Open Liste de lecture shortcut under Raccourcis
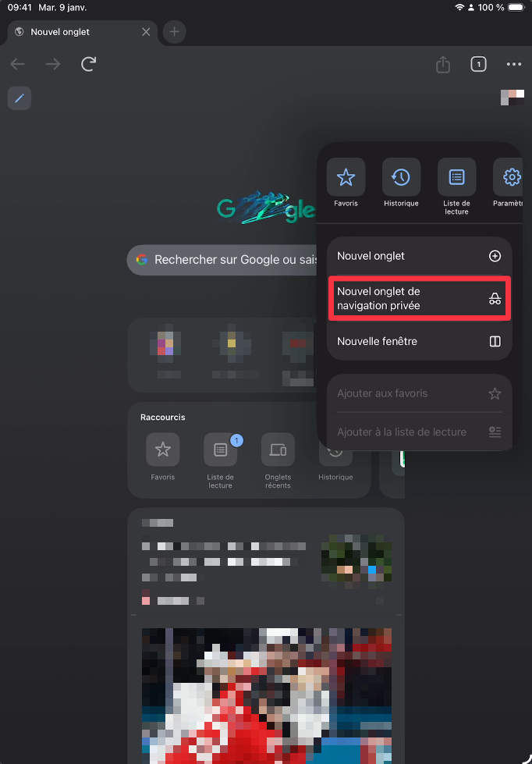 coord(220,461)
